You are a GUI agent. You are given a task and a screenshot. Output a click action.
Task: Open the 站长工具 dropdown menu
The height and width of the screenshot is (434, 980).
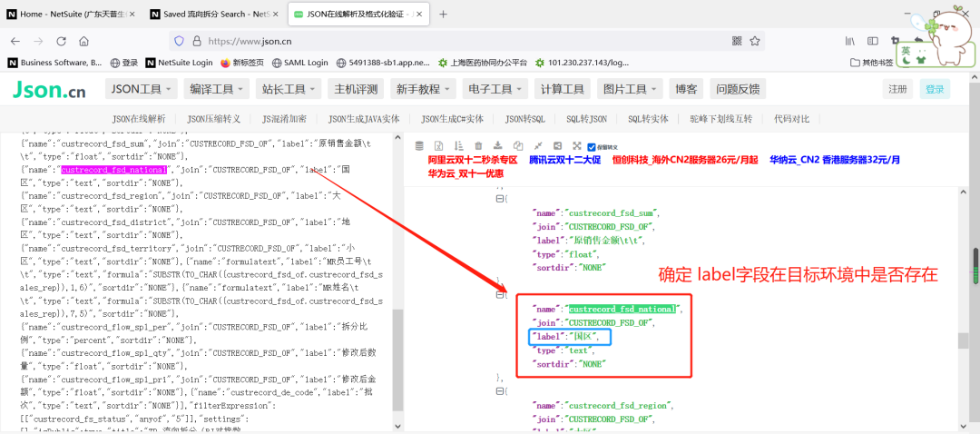pyautogui.click(x=289, y=89)
